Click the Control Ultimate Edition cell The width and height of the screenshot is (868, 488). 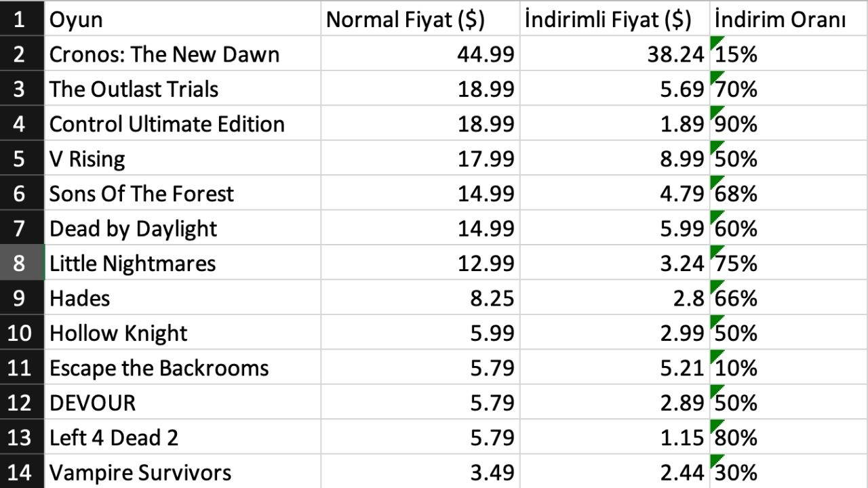167,124
